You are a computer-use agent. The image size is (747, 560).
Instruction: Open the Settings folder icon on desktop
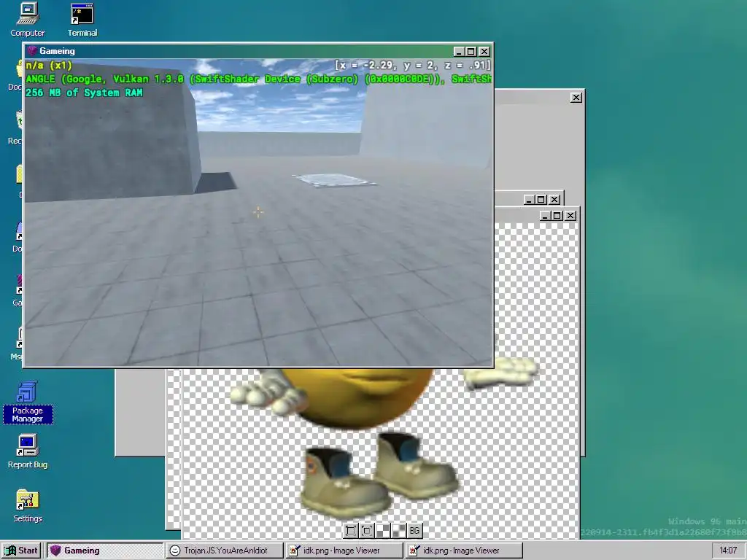(x=27, y=506)
